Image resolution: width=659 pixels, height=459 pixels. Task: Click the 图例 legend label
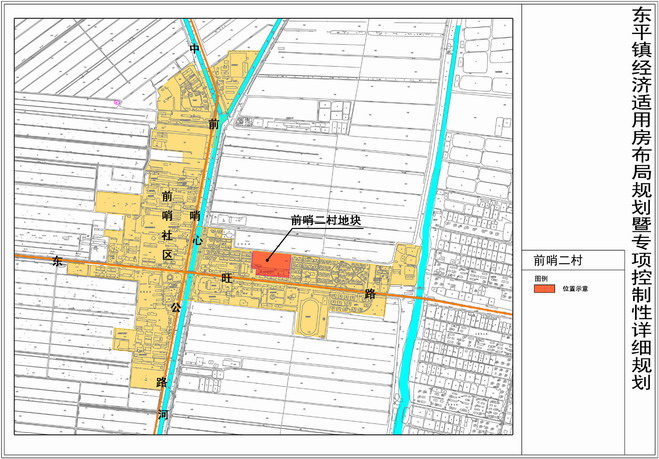click(x=541, y=277)
